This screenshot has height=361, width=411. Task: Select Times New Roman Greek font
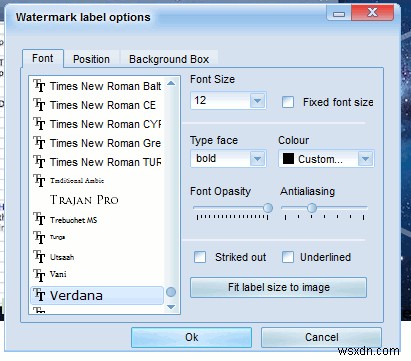point(97,143)
